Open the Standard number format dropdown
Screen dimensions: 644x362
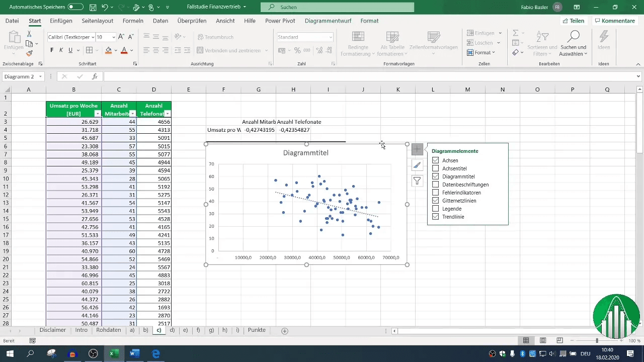(x=331, y=37)
